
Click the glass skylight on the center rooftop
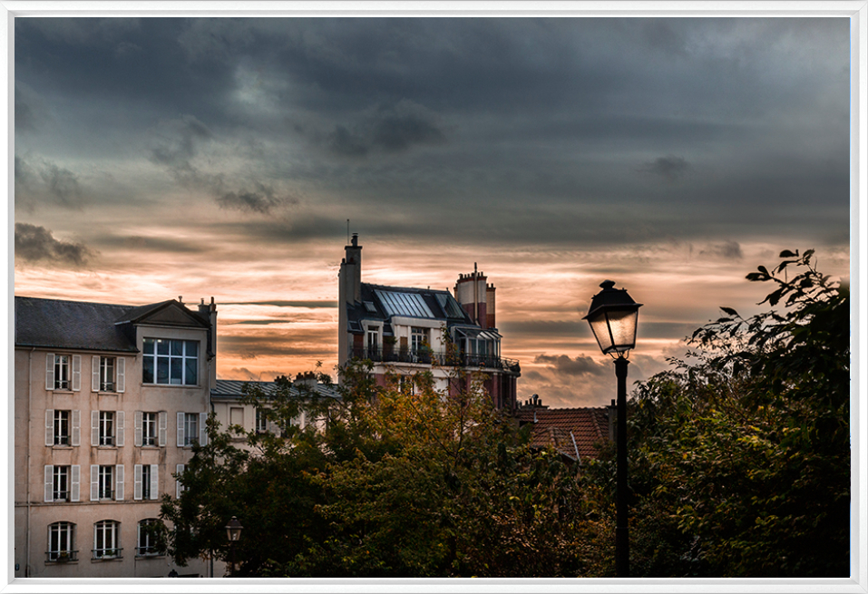coord(405,304)
